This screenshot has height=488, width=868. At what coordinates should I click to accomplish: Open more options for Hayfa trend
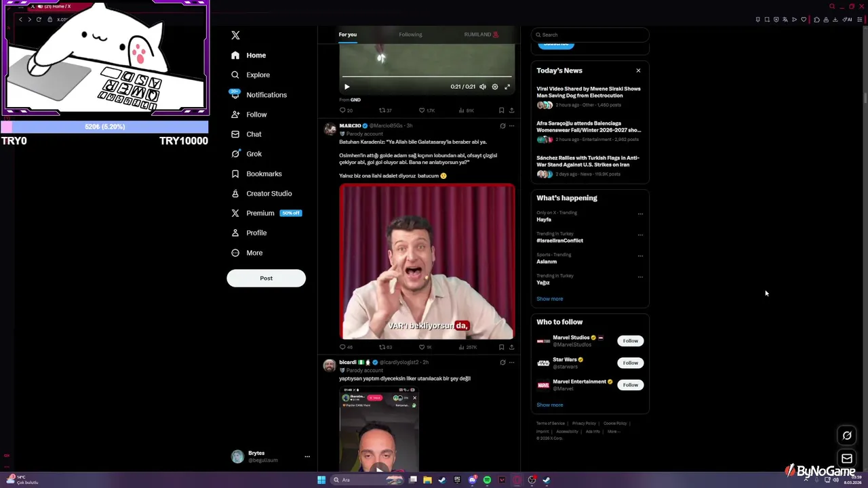click(640, 214)
